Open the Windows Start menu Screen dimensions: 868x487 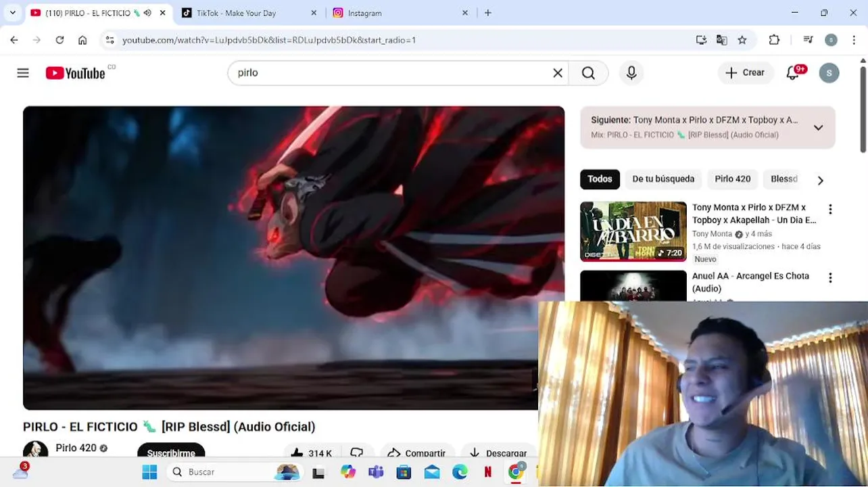click(x=149, y=472)
